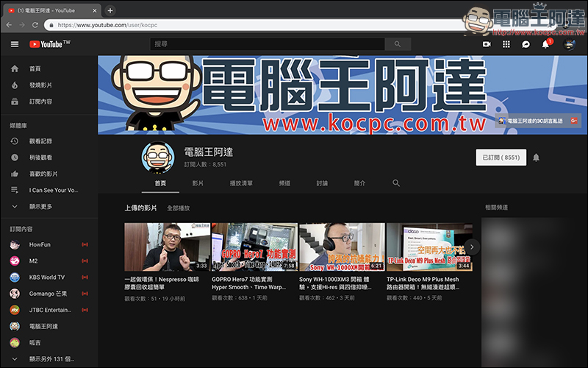Click the channel avatar next to 電腦王阿達
The height and width of the screenshot is (368, 588).
click(158, 158)
